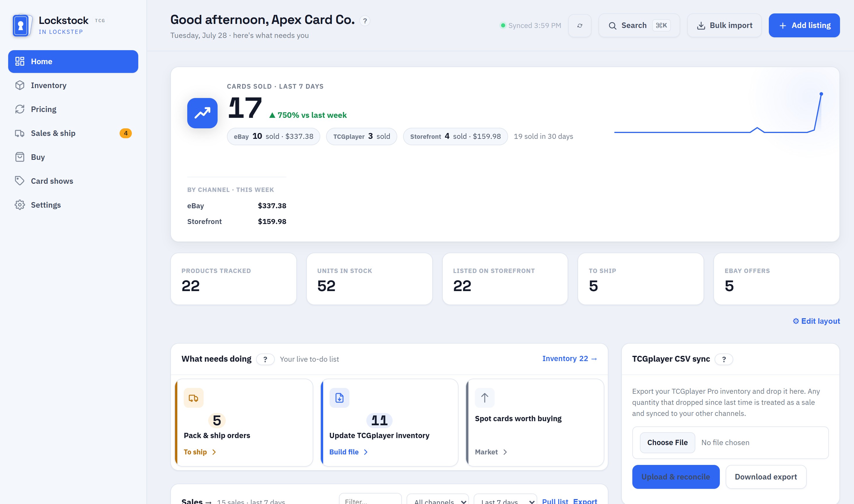Open the Market link
854x504 pixels.
click(x=491, y=452)
